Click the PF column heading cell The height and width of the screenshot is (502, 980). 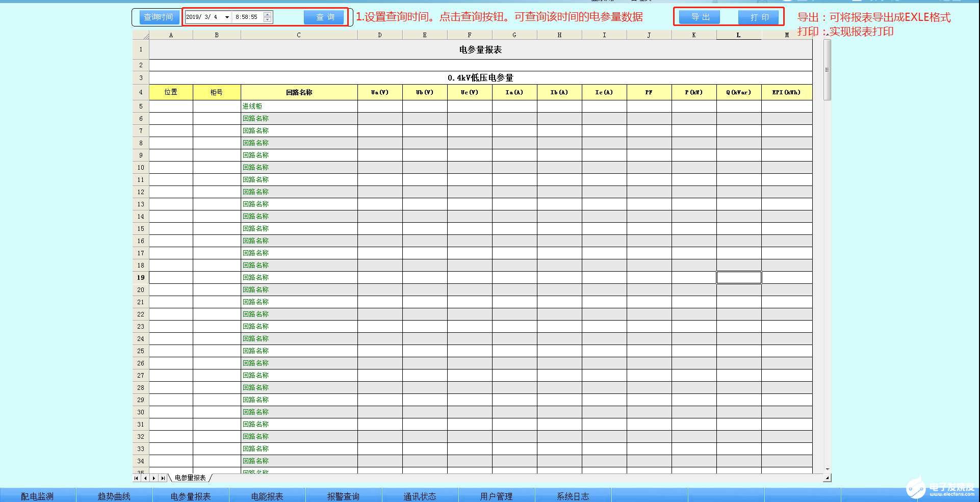(x=649, y=92)
